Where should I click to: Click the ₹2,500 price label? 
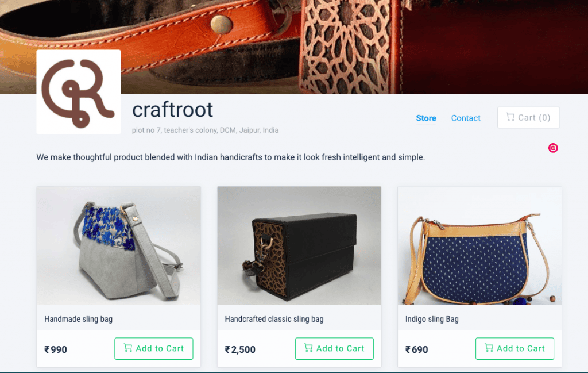(240, 349)
